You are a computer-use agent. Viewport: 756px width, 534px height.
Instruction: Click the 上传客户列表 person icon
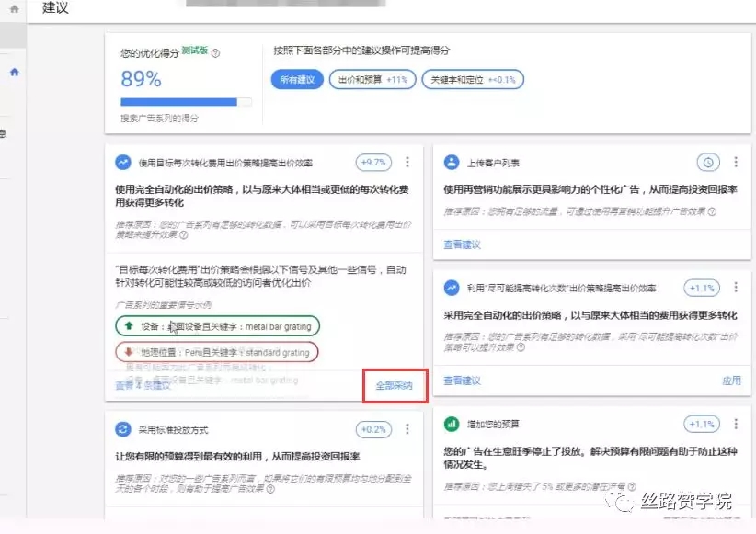tap(452, 163)
